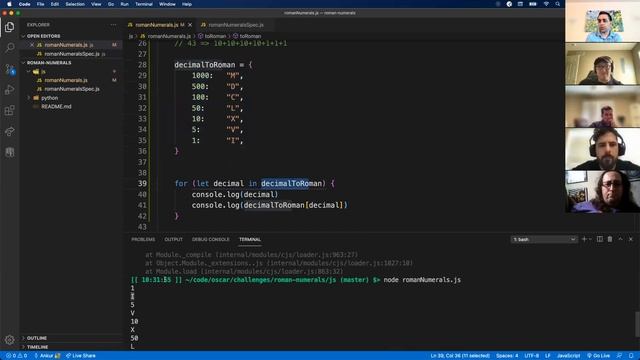Open the Go menu
640x360 pixels.
111,4
